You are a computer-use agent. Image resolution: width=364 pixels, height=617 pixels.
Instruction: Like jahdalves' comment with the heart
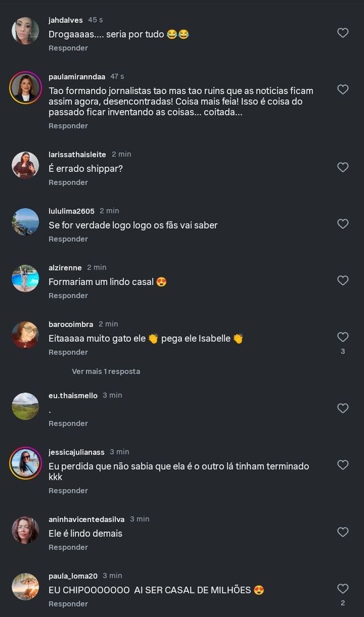click(343, 33)
